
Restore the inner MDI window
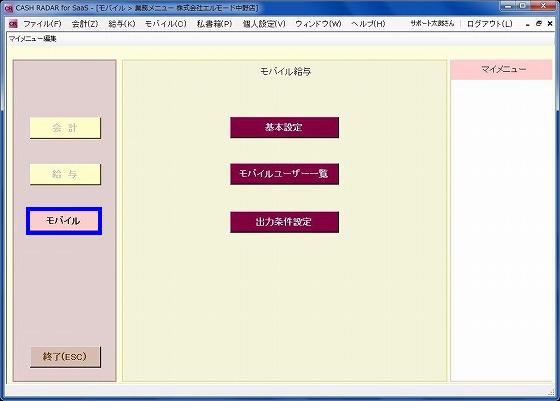(539, 24)
